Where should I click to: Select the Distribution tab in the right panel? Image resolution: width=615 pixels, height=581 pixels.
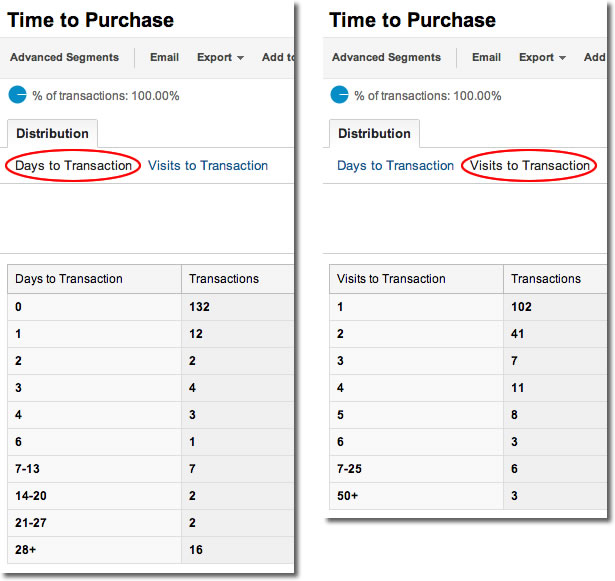374,134
